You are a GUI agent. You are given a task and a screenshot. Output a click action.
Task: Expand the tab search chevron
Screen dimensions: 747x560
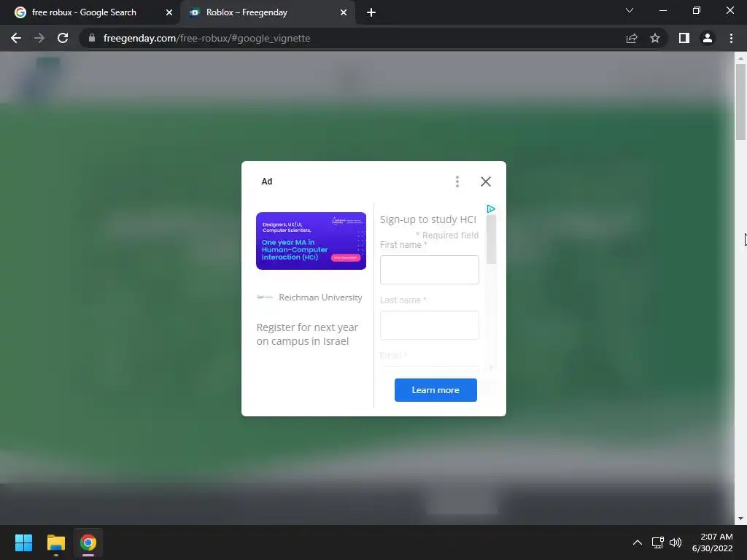click(x=630, y=10)
